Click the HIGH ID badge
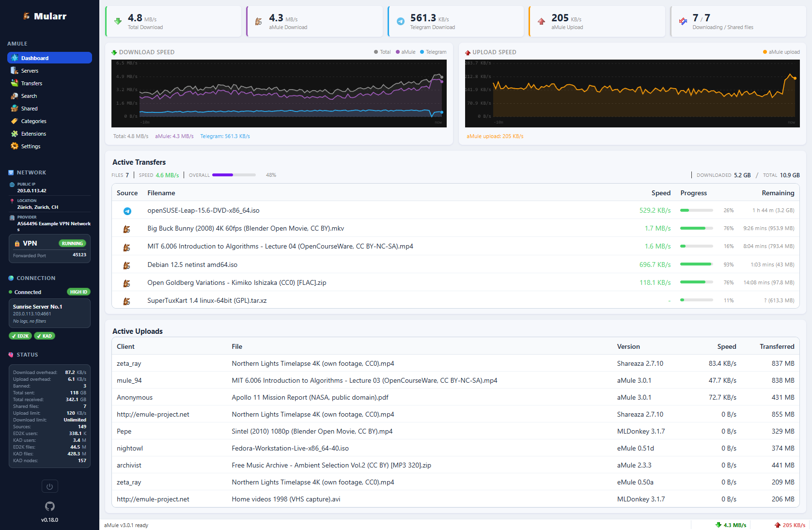 (78, 292)
